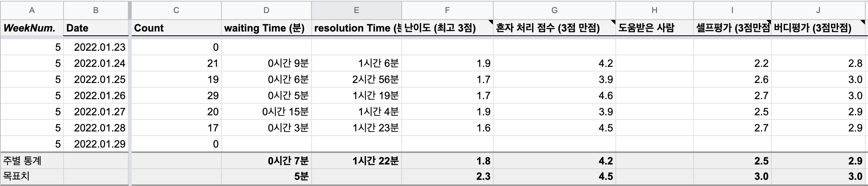The height and width of the screenshot is (186, 868).
Task: Select column J header
Action: tap(818, 10)
